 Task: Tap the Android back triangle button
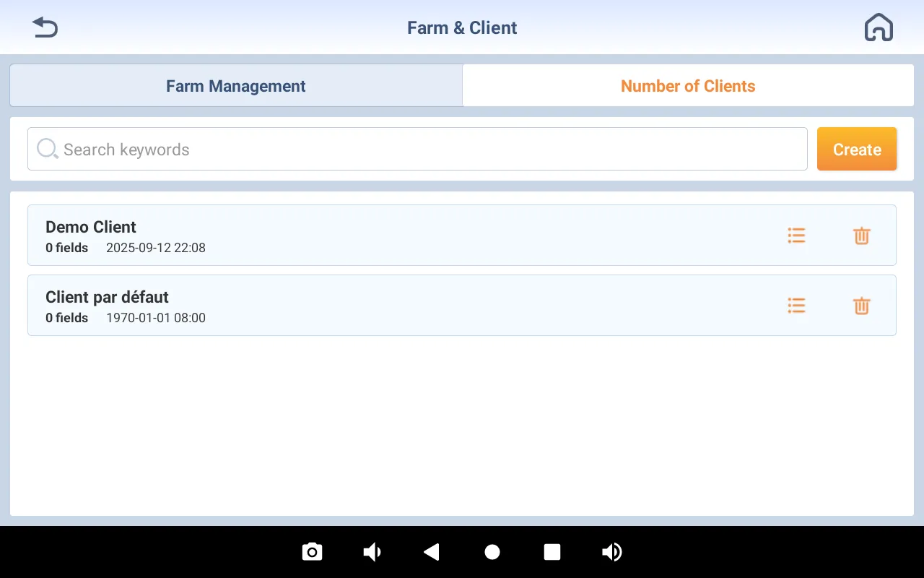[x=432, y=552]
